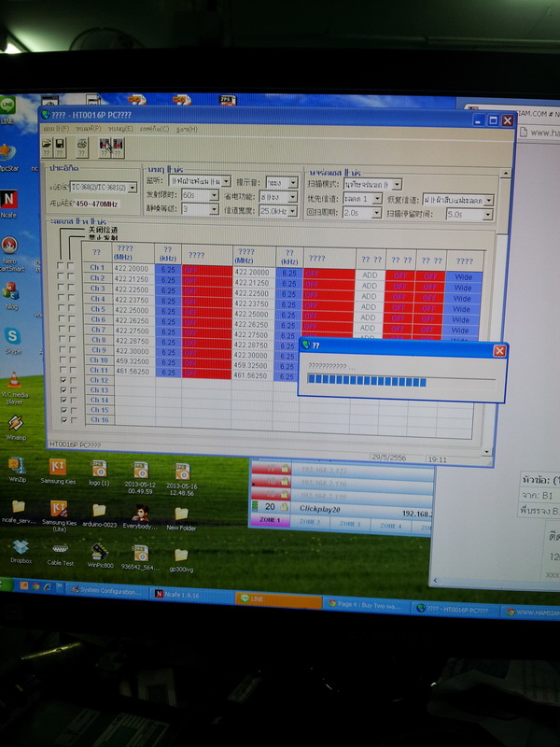Viewport: 560px width, 747px height.
Task: Open the (C) menu in menu bar
Action: 154,129
